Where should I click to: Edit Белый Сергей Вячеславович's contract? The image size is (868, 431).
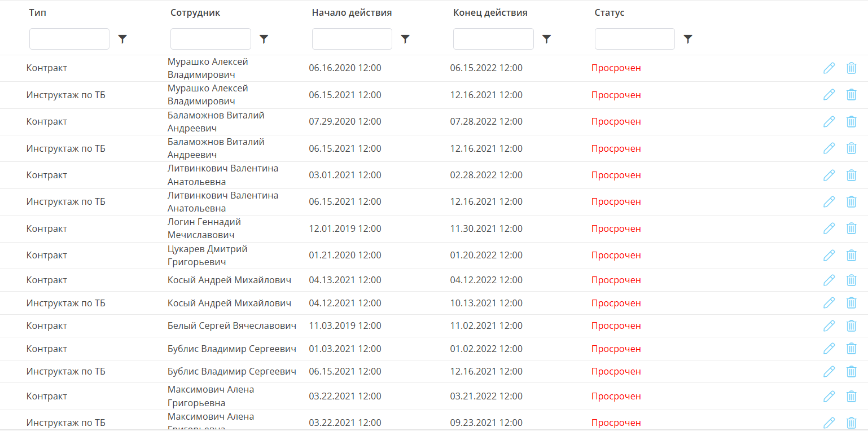829,326
